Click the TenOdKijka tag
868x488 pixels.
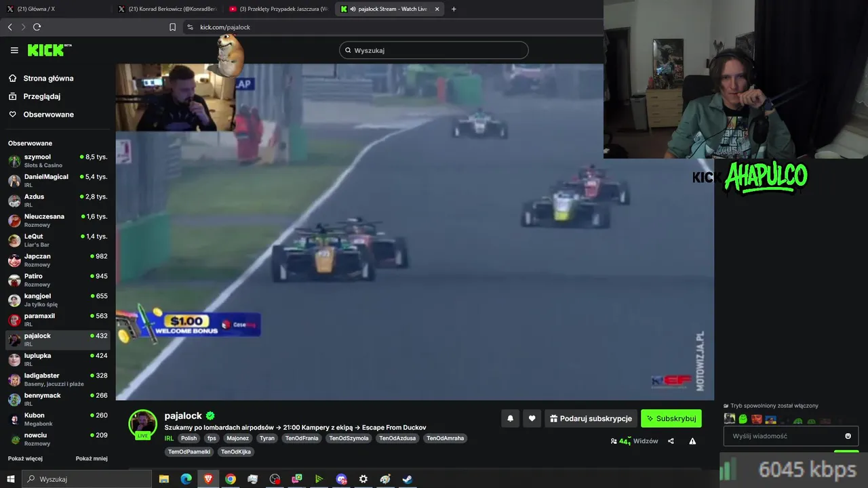[x=236, y=452]
